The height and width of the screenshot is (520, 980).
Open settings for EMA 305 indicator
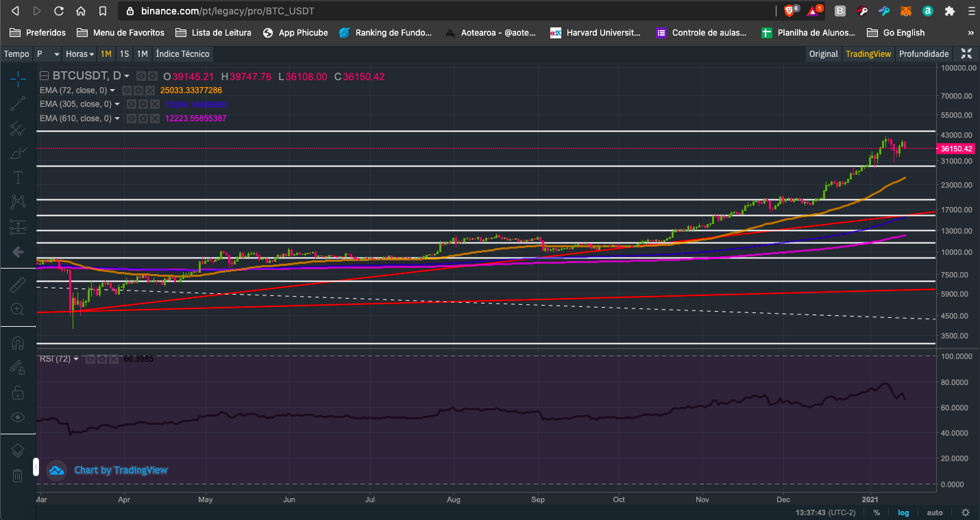tap(143, 104)
